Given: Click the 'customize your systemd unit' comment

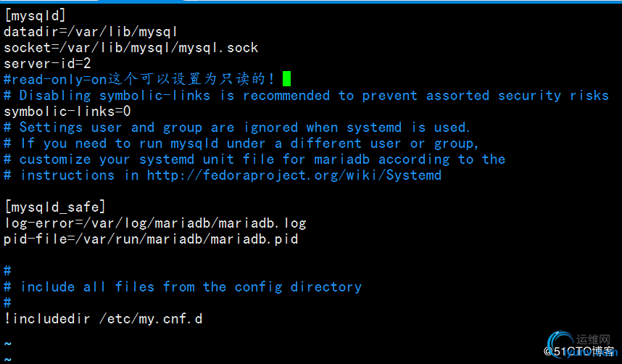Looking at the screenshot, I should click(254, 160).
